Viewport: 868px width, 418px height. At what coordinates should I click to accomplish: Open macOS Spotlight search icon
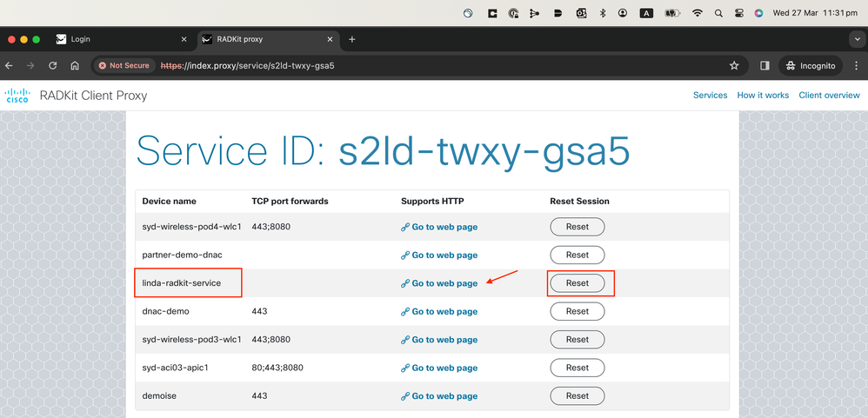[718, 13]
